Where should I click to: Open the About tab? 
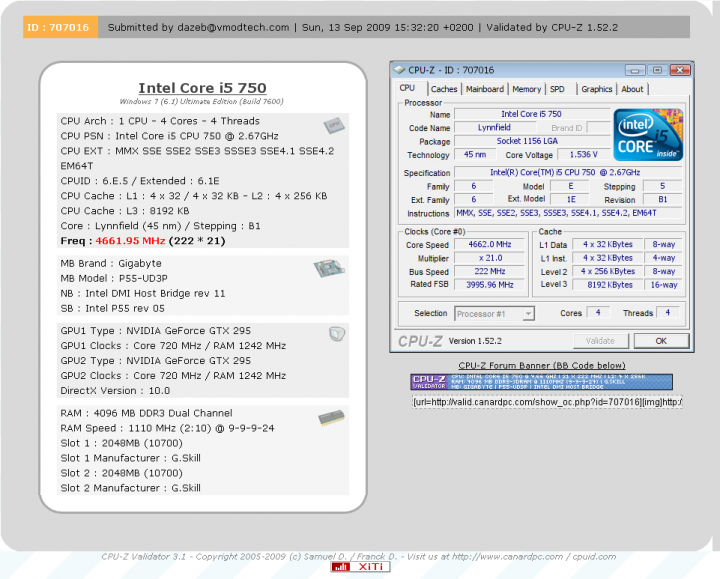tap(632, 89)
